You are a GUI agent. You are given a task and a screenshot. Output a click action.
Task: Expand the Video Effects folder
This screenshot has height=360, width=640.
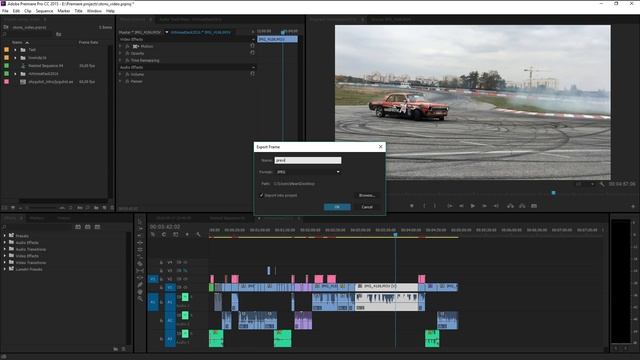(5, 256)
